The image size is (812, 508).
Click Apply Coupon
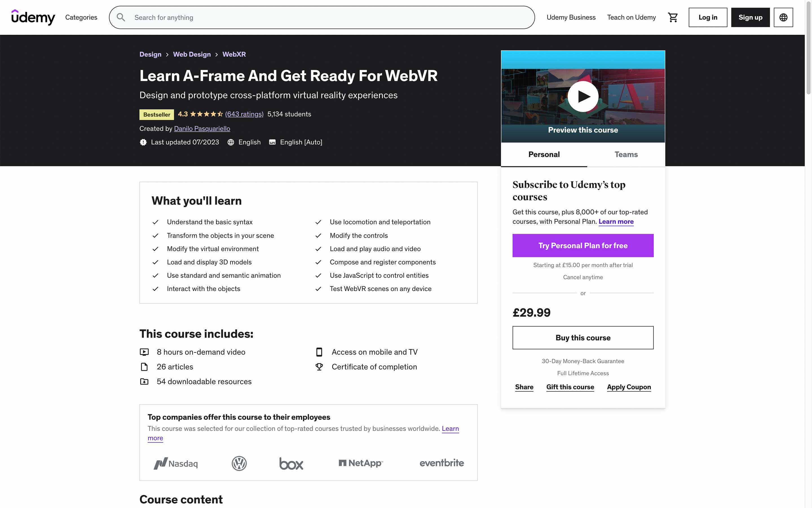point(628,387)
